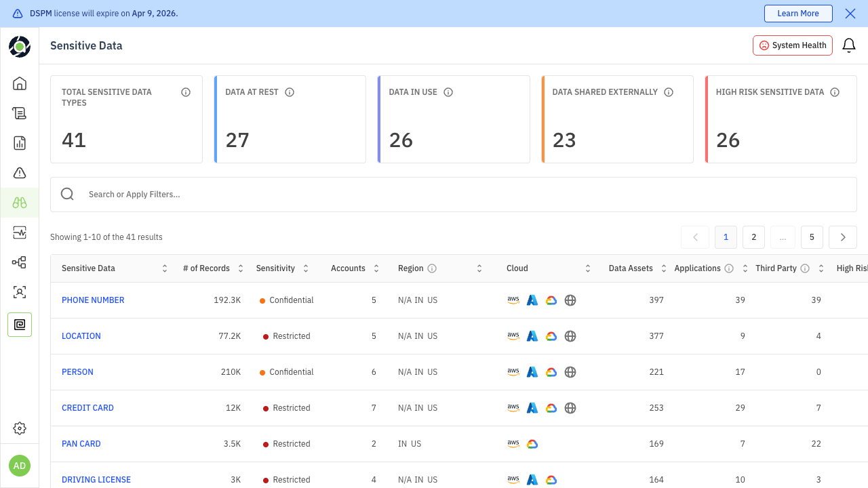The width and height of the screenshot is (868, 488).
Task: Click the Learn More button
Action: click(x=797, y=14)
